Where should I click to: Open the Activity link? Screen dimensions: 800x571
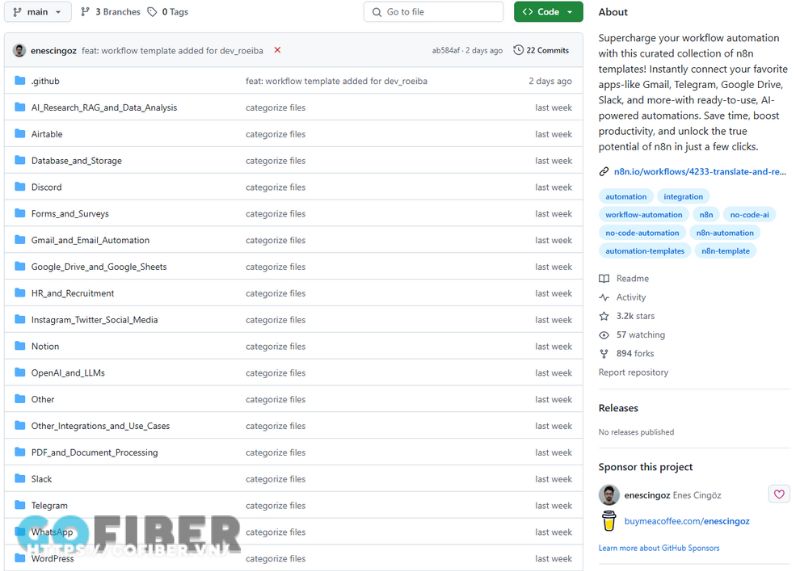(x=631, y=297)
